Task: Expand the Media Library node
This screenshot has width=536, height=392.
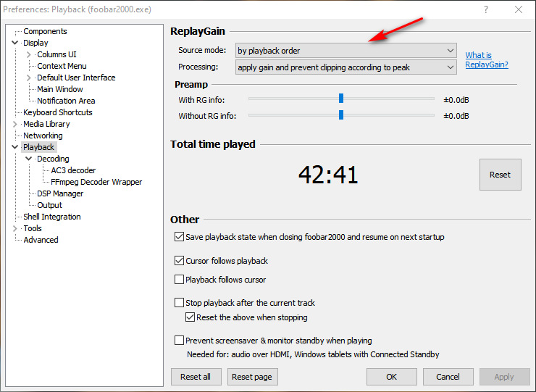Action: [15, 124]
